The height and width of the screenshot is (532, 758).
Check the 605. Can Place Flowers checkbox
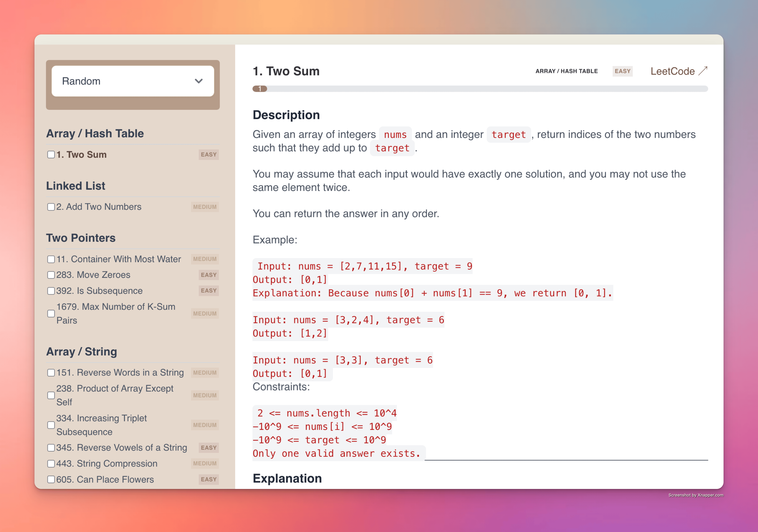click(51, 479)
